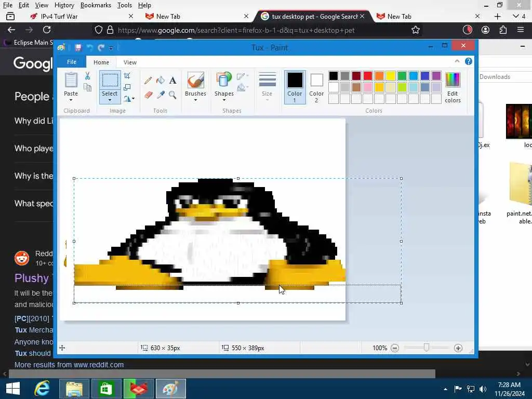Viewport: 532px width, 399px height.
Task: Click the Windows Start button
Action: 13,389
